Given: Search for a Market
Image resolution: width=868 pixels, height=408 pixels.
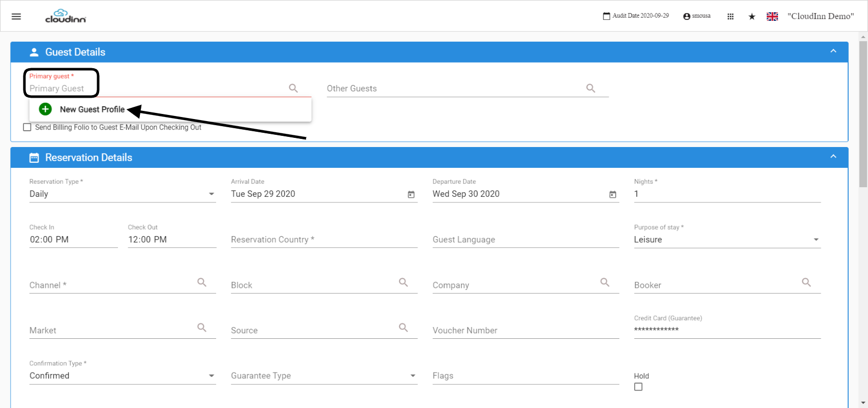Looking at the screenshot, I should pos(202,328).
